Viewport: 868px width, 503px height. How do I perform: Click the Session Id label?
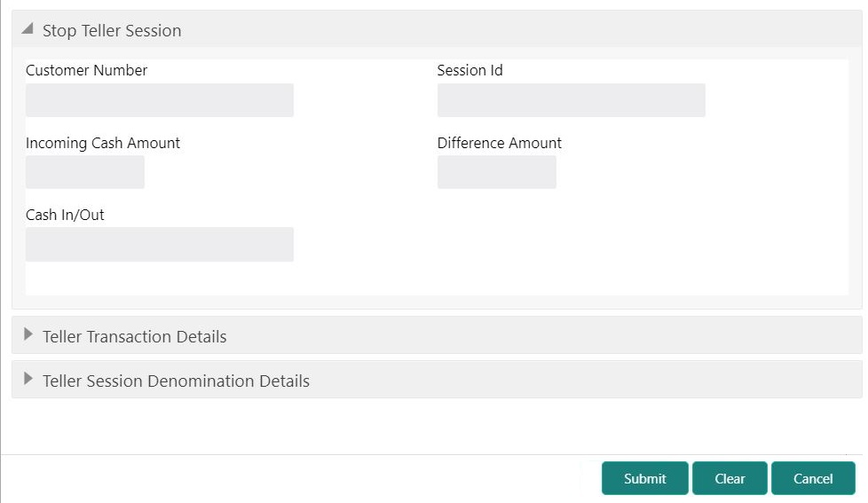coord(470,70)
